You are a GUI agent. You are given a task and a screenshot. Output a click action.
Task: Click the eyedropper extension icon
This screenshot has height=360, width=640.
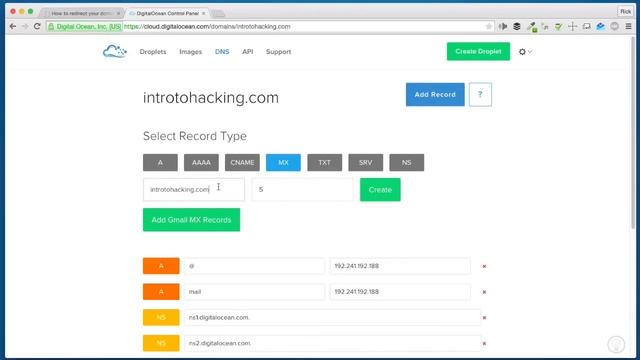click(531, 27)
